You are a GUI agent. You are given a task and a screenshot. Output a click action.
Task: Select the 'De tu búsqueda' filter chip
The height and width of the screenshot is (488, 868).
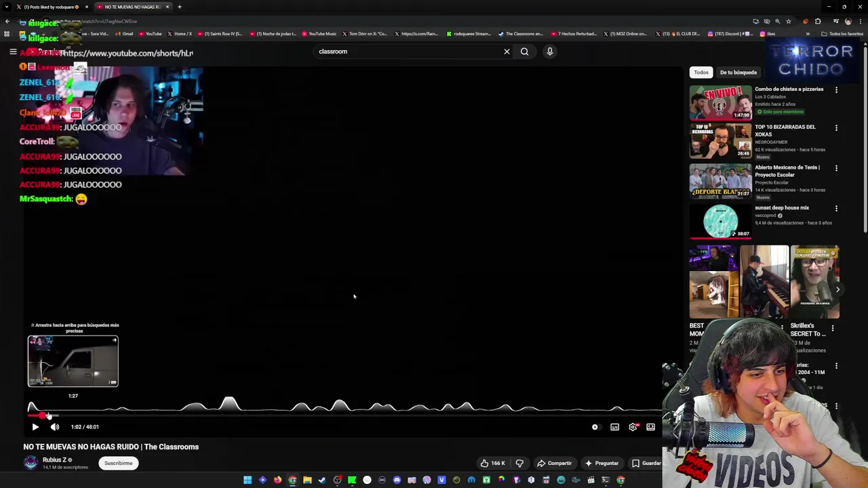738,73
